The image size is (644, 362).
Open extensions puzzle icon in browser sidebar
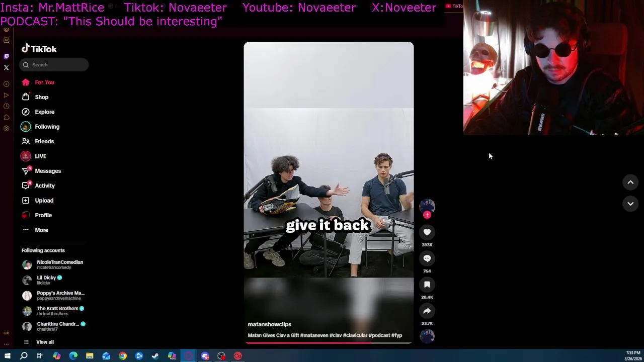click(x=6, y=117)
